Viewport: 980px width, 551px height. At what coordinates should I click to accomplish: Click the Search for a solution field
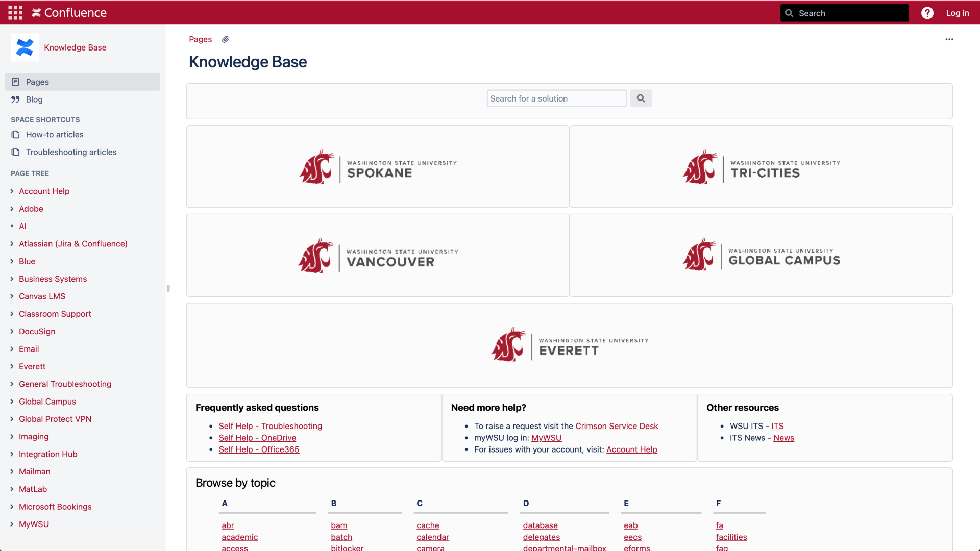(x=556, y=98)
